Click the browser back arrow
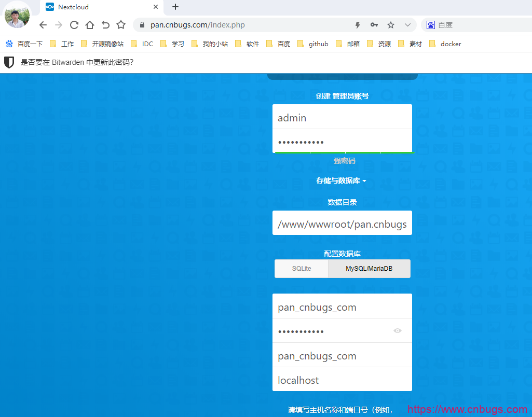Screen dimensions: 532x417 click(x=43, y=25)
